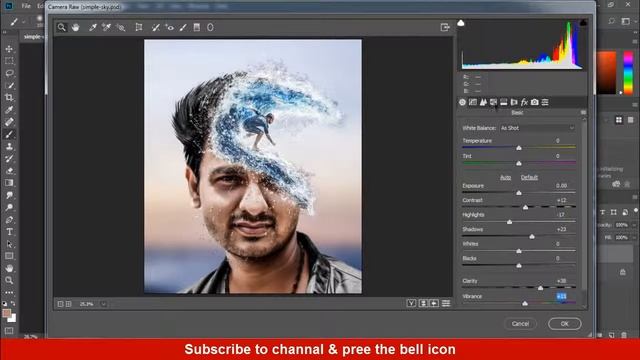The height and width of the screenshot is (360, 640).
Task: Click the Exposure value field
Action: tap(562, 185)
